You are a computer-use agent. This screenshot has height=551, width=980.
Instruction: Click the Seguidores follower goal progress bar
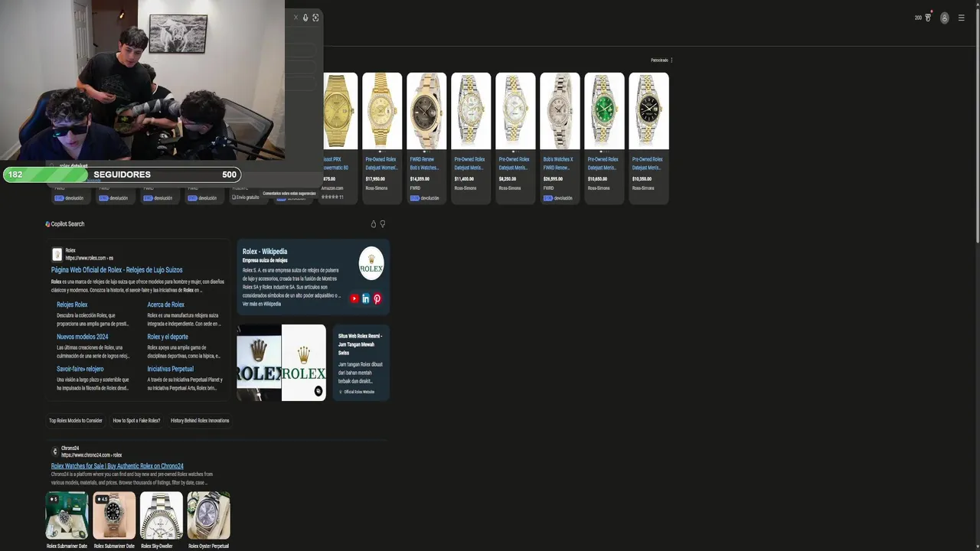click(122, 174)
